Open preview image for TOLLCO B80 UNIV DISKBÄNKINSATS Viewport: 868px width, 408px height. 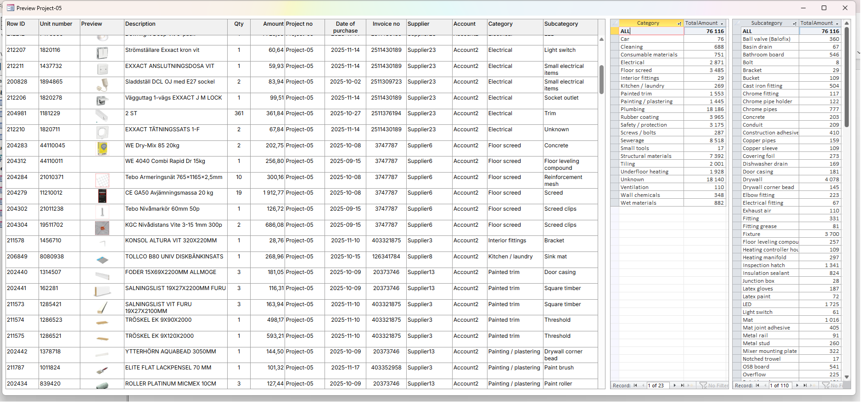coord(102,260)
